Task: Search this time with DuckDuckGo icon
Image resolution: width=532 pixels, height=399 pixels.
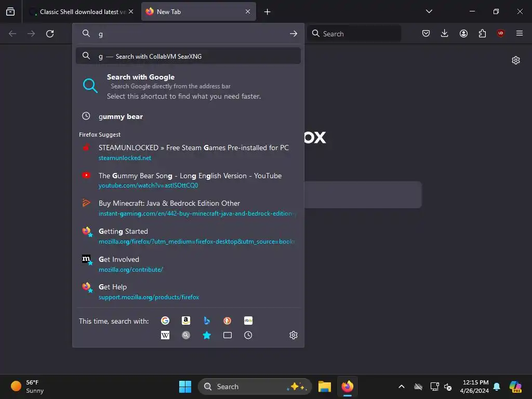Action: click(x=228, y=321)
